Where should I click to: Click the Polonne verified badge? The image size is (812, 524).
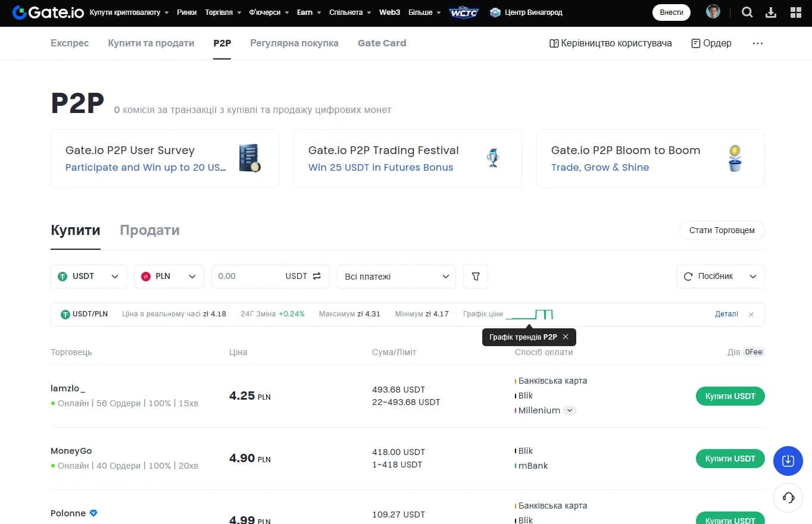point(93,513)
